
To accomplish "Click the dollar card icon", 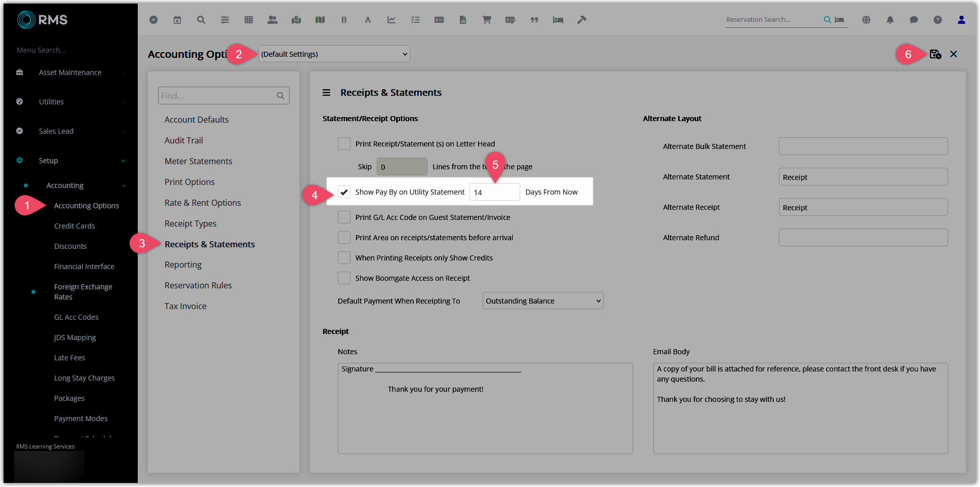I will point(439,20).
